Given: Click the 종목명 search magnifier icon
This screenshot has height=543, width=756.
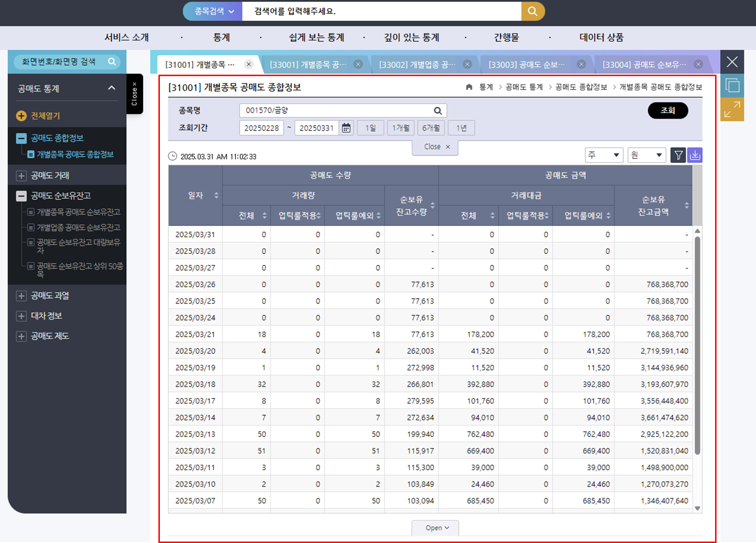Looking at the screenshot, I should [438, 111].
